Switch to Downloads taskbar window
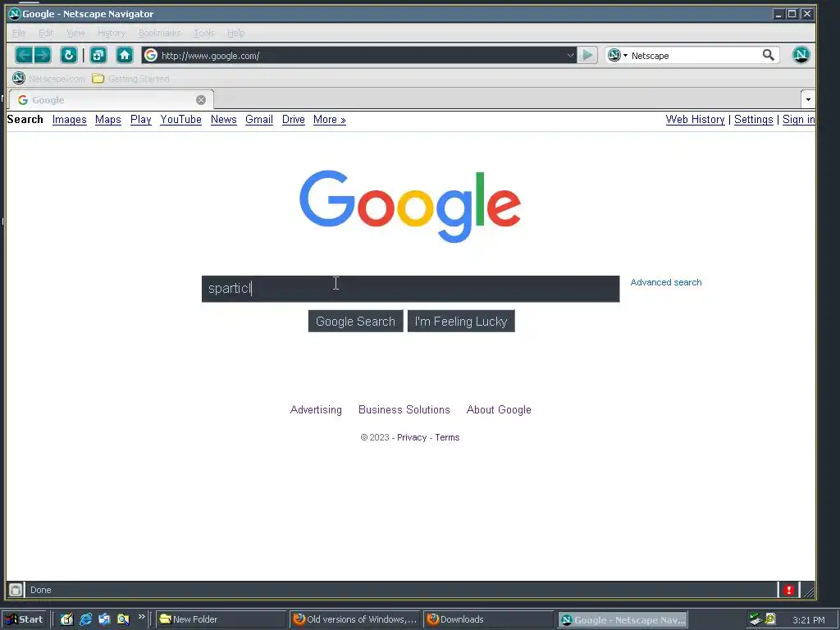Viewport: 840px width, 630px height. [x=488, y=619]
